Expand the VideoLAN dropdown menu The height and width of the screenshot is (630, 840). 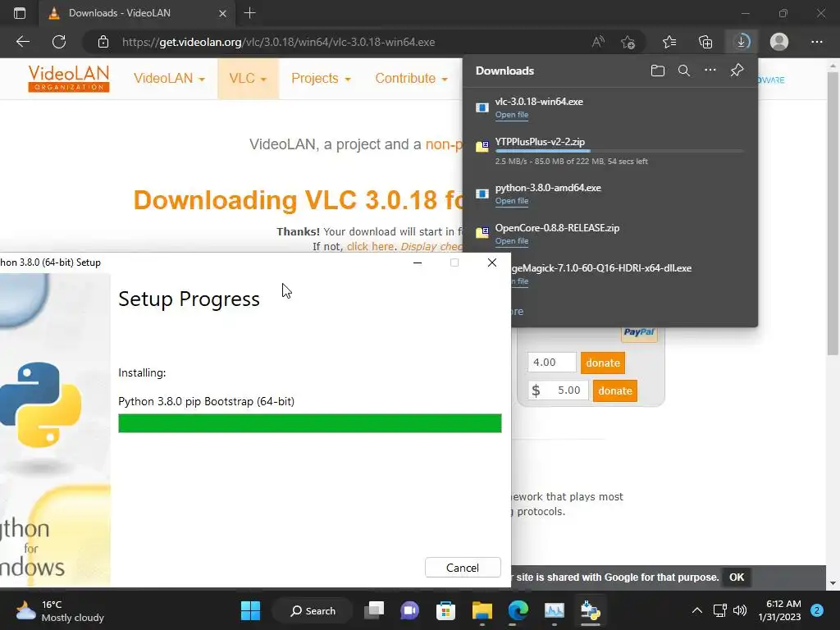coord(169,78)
